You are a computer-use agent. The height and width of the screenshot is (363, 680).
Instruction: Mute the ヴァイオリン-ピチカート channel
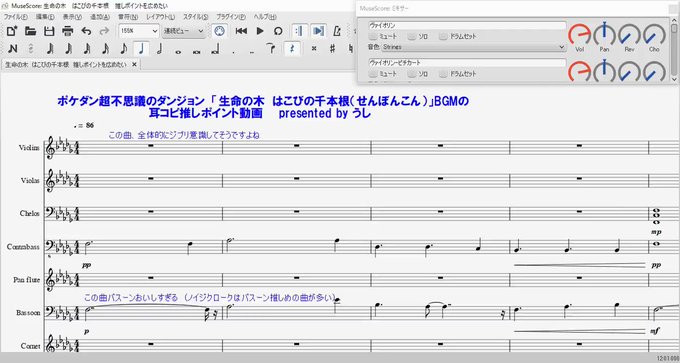click(382, 74)
